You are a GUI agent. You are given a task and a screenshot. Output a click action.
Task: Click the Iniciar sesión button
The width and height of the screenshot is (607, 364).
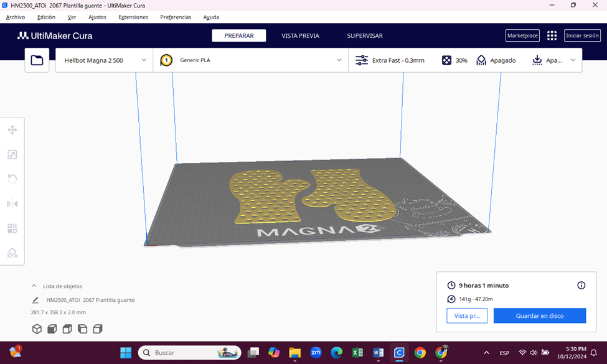tap(582, 35)
